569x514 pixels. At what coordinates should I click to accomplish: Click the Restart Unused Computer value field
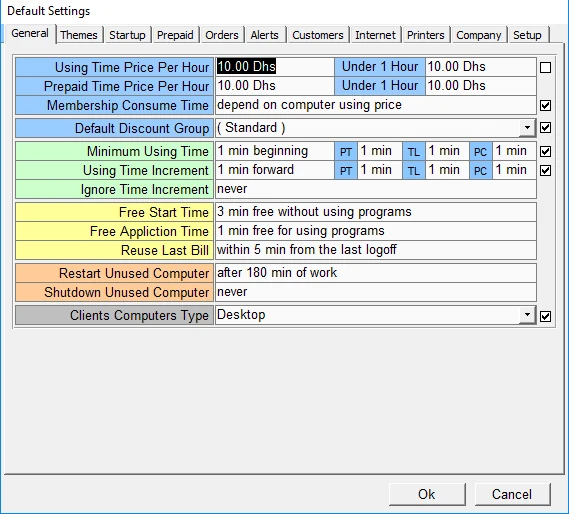pos(376,273)
